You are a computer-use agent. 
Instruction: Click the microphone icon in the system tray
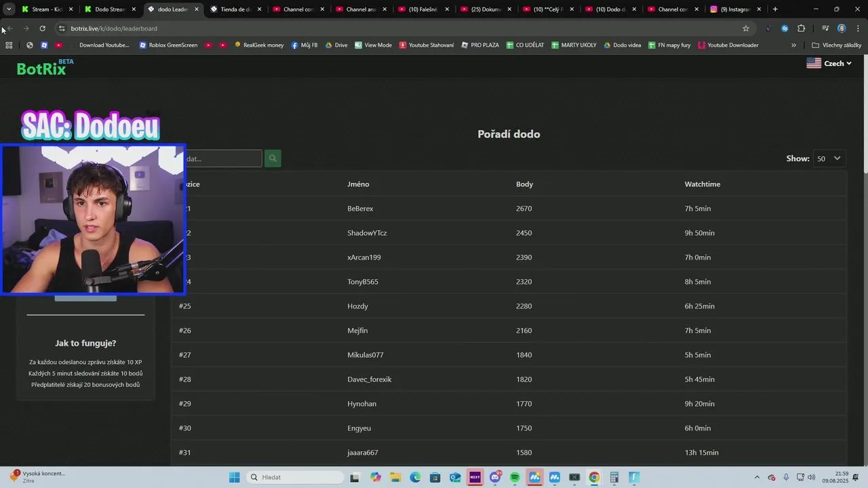(x=786, y=477)
